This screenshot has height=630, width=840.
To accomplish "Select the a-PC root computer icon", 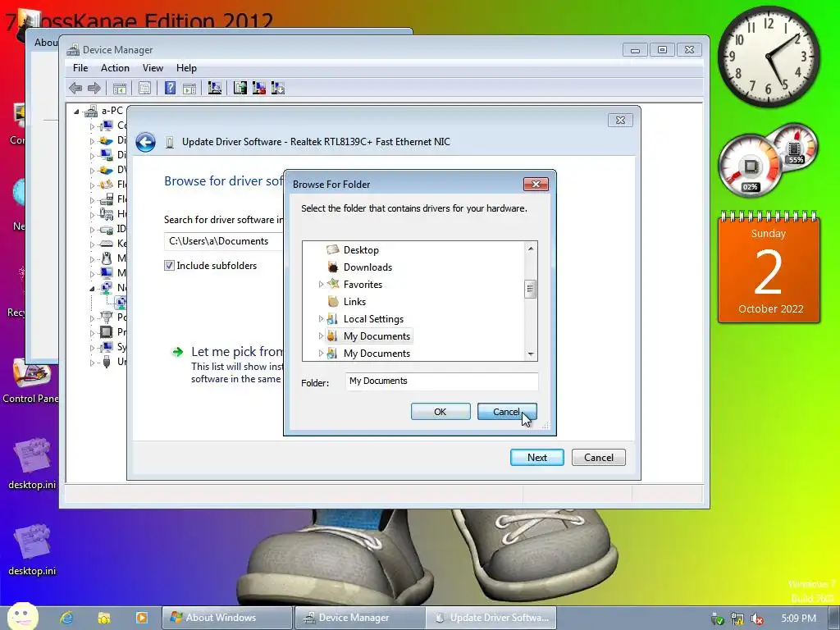I will click(91, 111).
